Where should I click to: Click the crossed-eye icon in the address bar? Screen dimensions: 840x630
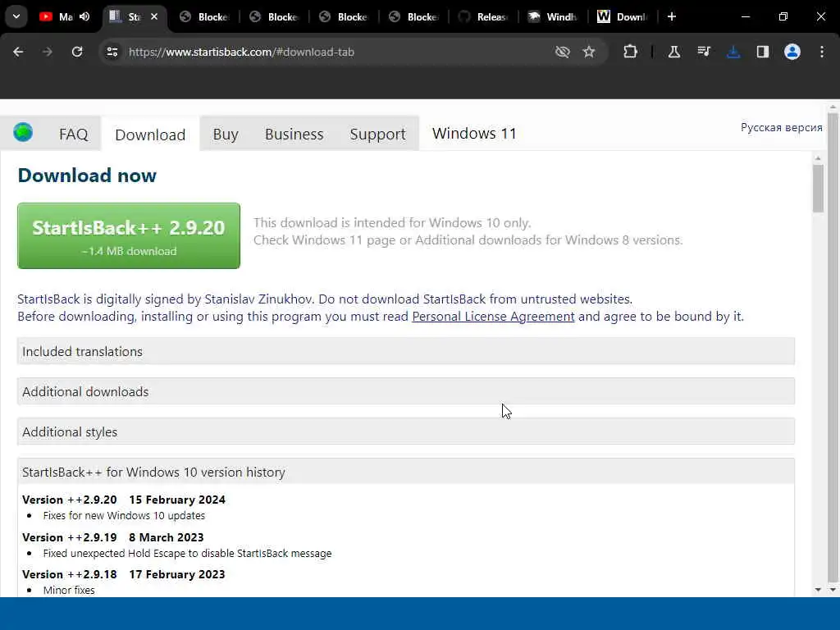562,52
